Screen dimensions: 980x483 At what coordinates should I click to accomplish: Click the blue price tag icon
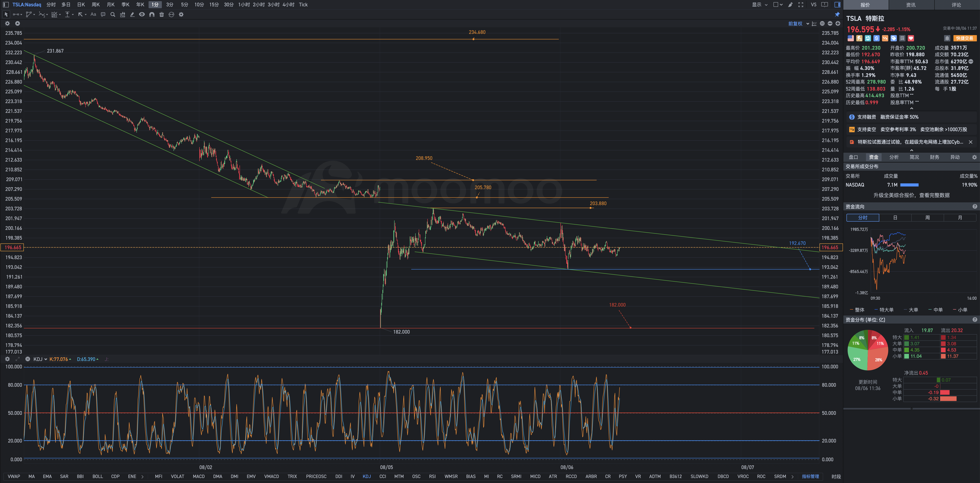click(x=894, y=38)
